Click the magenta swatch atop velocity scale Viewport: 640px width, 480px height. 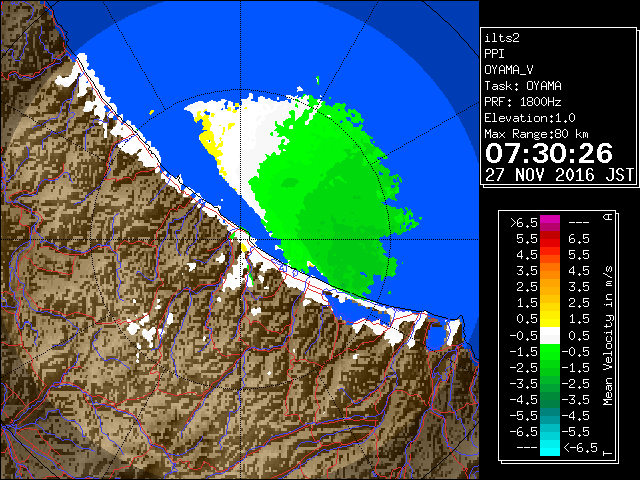(x=550, y=223)
